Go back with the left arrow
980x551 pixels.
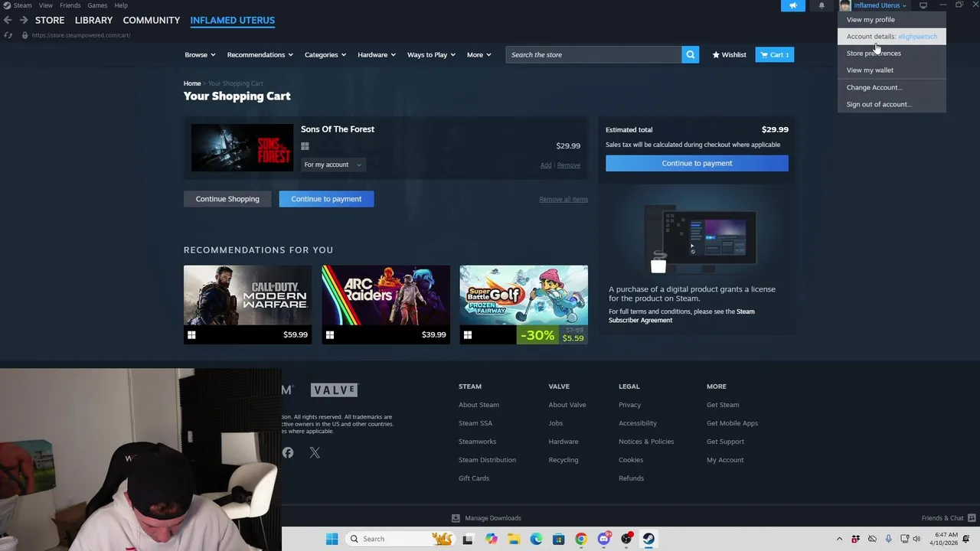pos(8,20)
